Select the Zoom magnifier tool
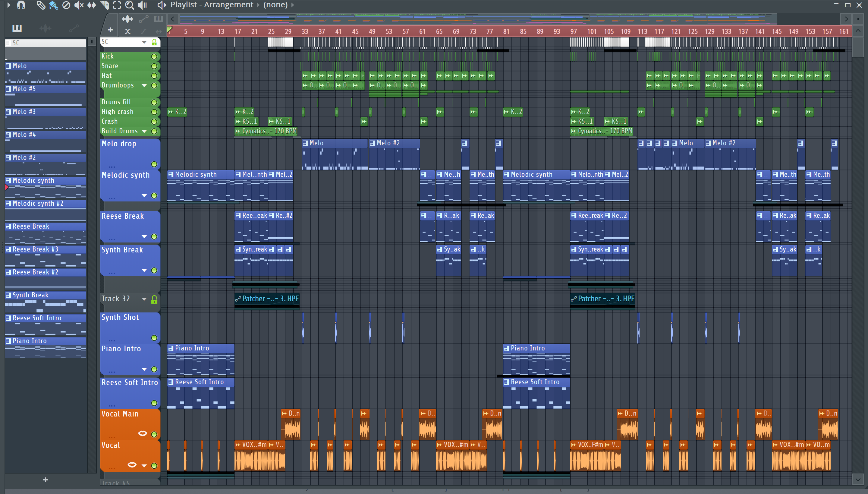This screenshot has width=868, height=494. (129, 5)
